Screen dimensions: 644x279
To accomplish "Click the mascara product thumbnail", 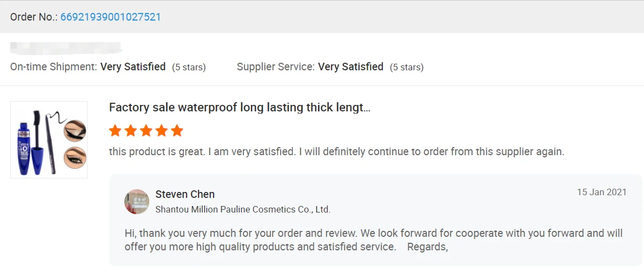I will [x=49, y=139].
